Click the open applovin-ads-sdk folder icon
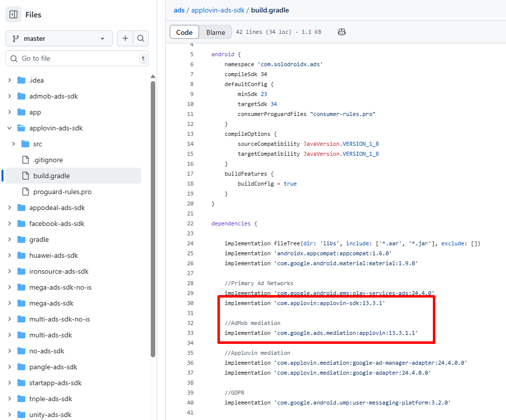Viewport: 506px width, 420px height. click(21, 128)
